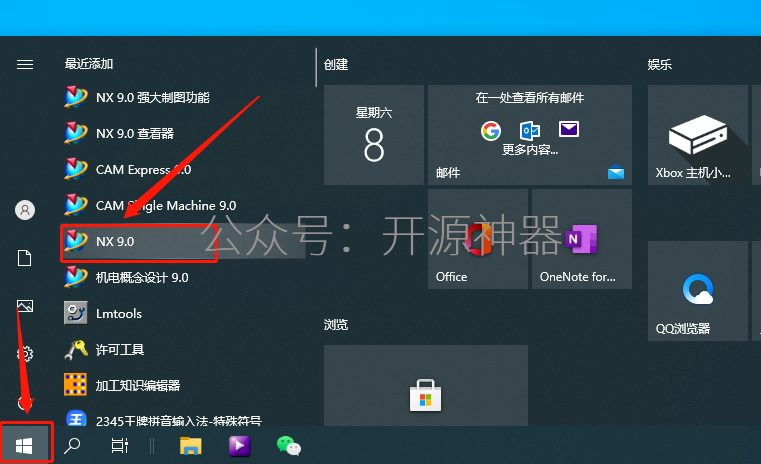Image resolution: width=761 pixels, height=464 pixels.
Task: Open the Xbox 主机小... tile
Action: pyautogui.click(x=698, y=135)
